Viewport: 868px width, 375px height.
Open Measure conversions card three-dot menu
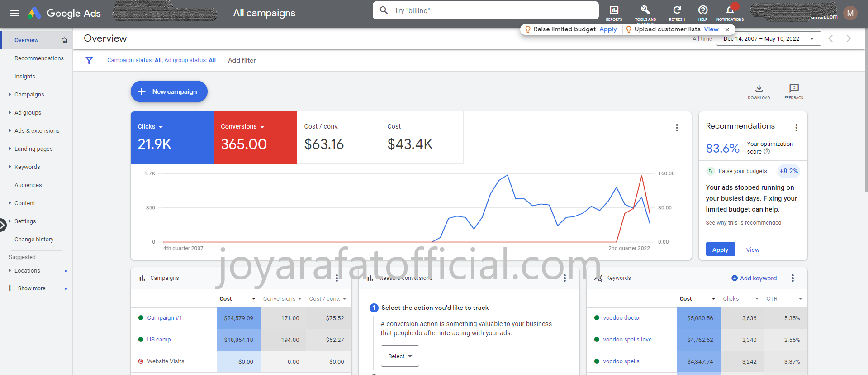pyautogui.click(x=565, y=278)
